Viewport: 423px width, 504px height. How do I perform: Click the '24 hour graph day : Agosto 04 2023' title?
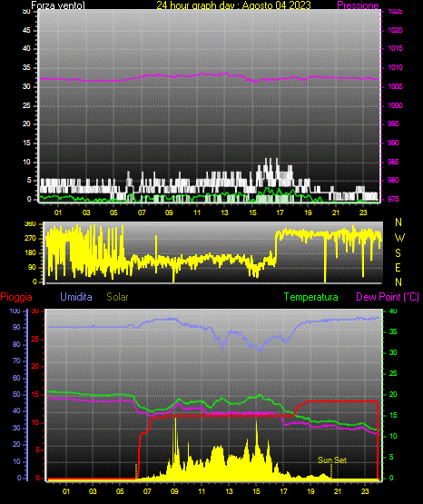(x=234, y=5)
